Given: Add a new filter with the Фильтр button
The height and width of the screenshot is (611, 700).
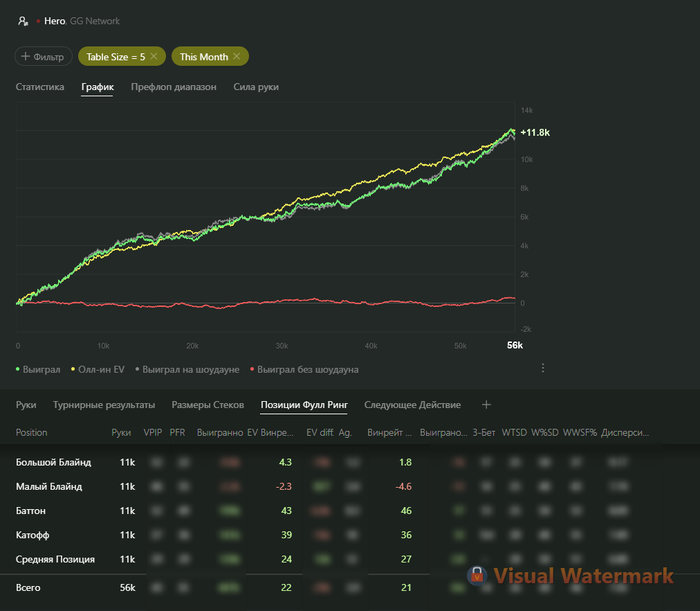Looking at the screenshot, I should 43,57.
